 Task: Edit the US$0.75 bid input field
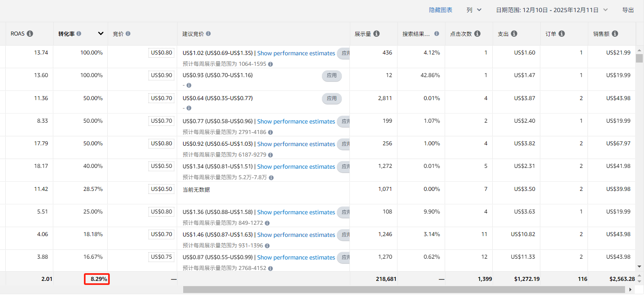pyautogui.click(x=161, y=257)
